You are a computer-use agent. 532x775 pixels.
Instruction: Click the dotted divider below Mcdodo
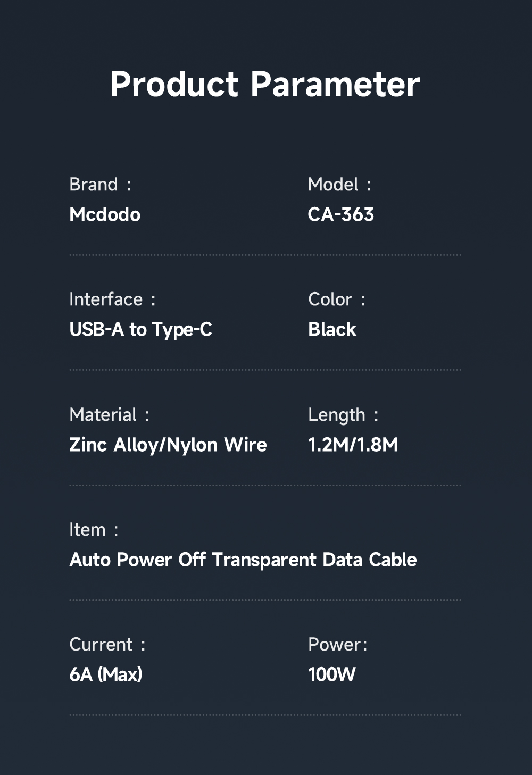tap(265, 255)
